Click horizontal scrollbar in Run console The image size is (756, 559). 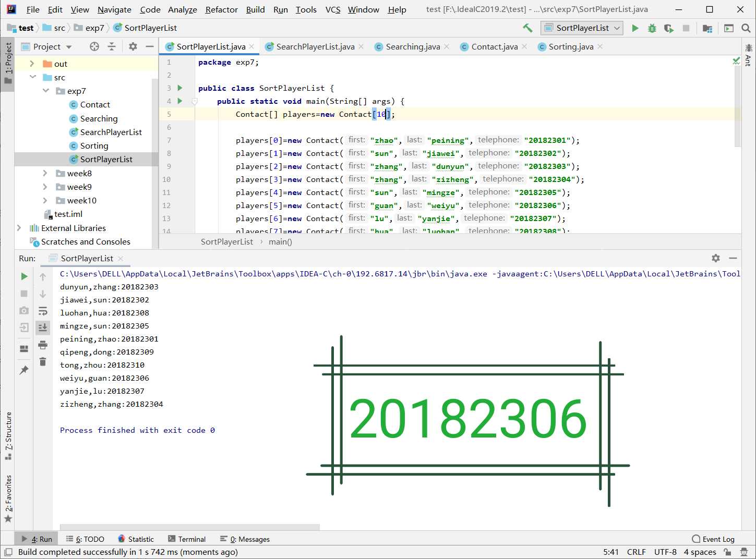(x=190, y=527)
